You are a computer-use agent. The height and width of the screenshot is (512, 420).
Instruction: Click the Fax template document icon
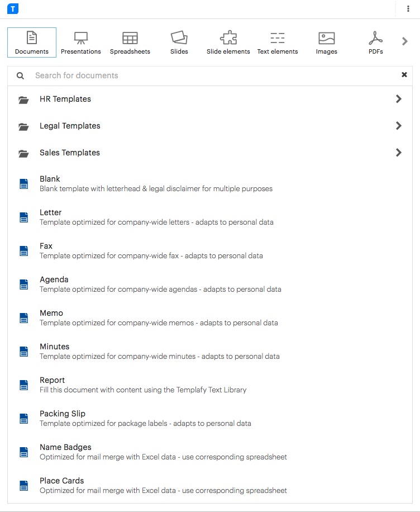pos(24,251)
